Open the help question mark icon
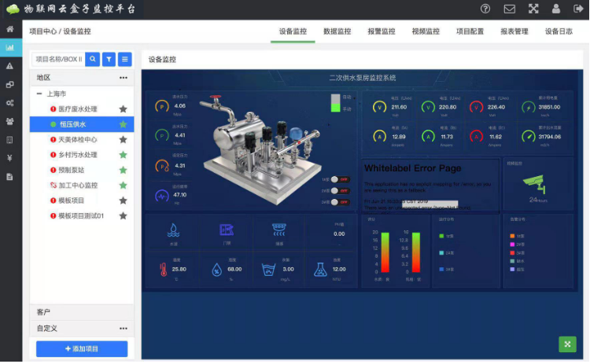This screenshot has width=590, height=364. coord(485,9)
